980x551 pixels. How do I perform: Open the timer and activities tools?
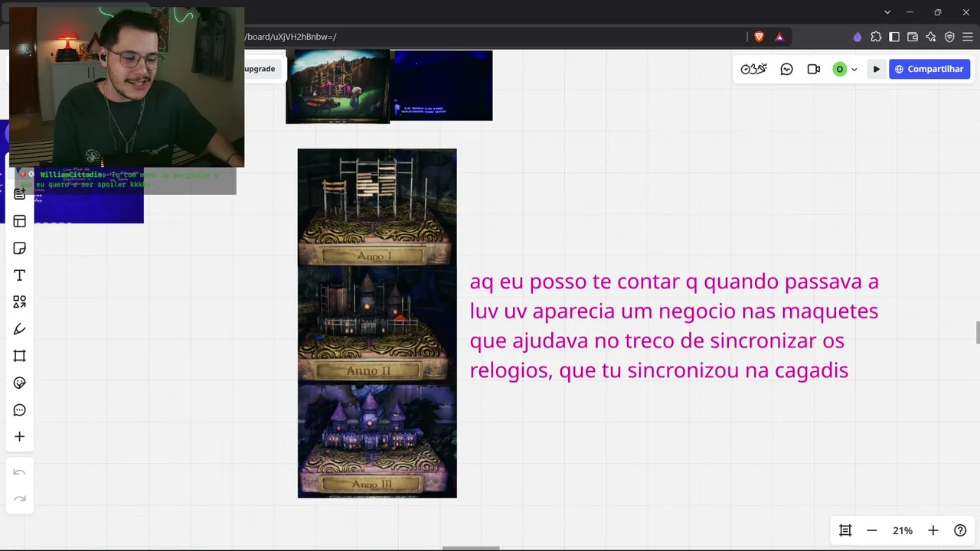753,69
